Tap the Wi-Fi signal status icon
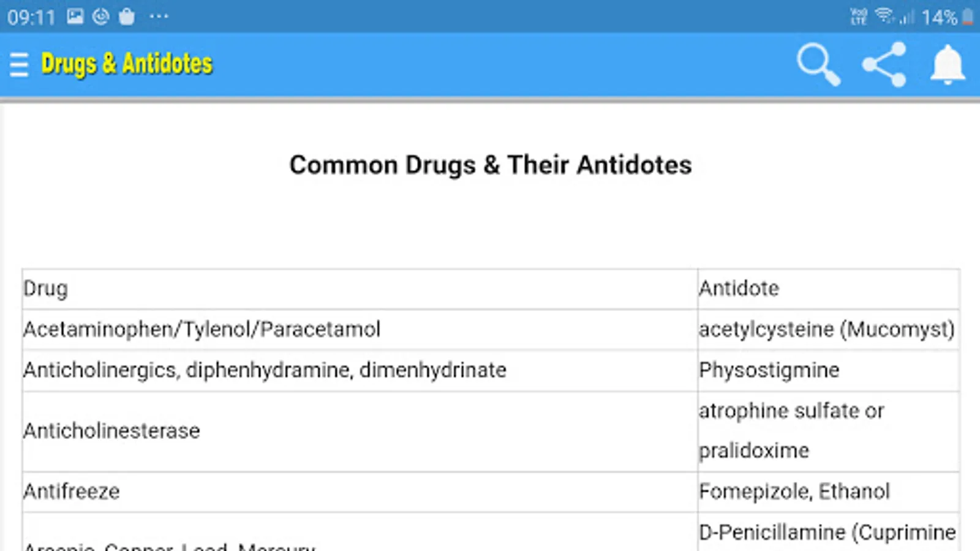This screenshot has width=980, height=551. point(884,15)
